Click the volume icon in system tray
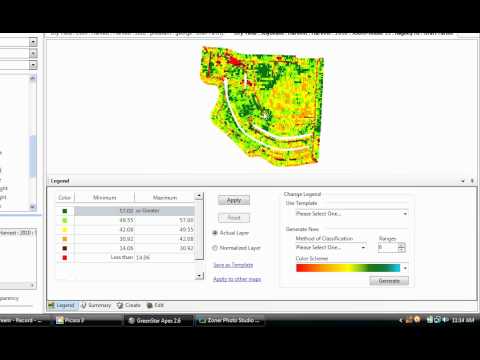This screenshot has width=480, height=360. coord(445,320)
